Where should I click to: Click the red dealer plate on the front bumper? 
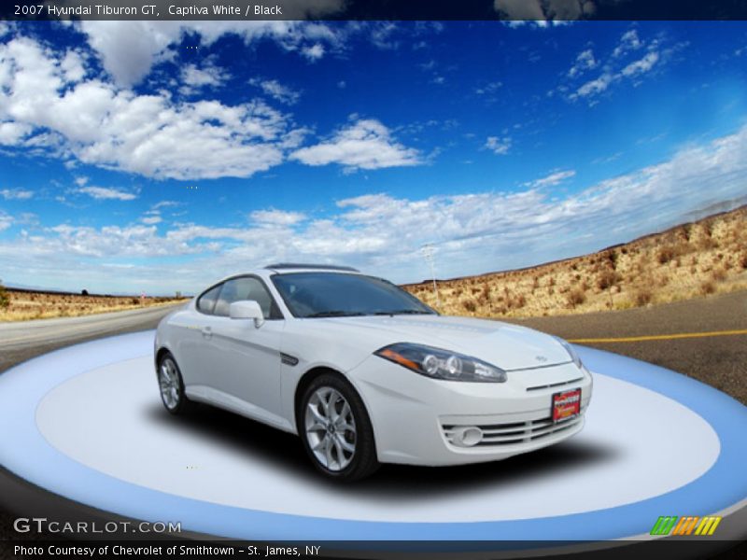pyautogui.click(x=567, y=405)
